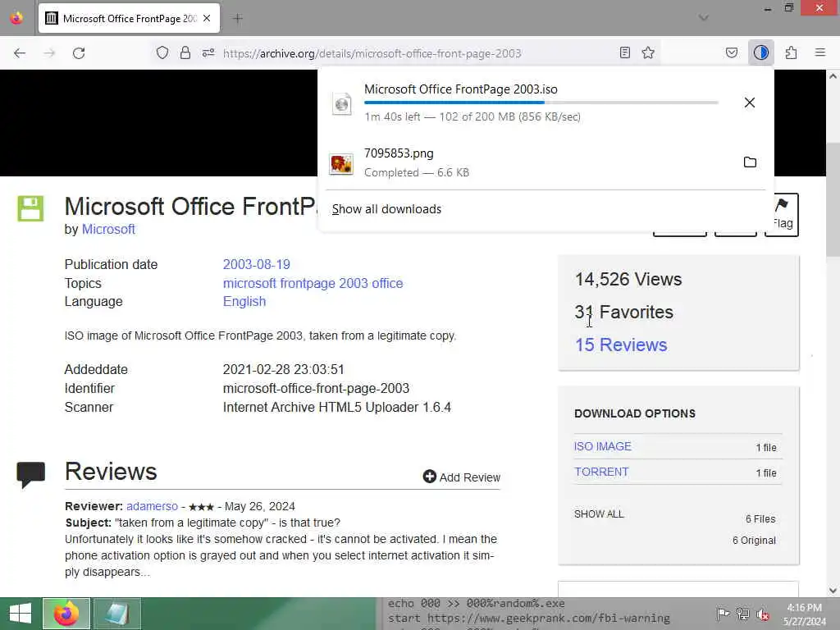
Task: Click the forward navigation arrow
Action: pyautogui.click(x=49, y=53)
